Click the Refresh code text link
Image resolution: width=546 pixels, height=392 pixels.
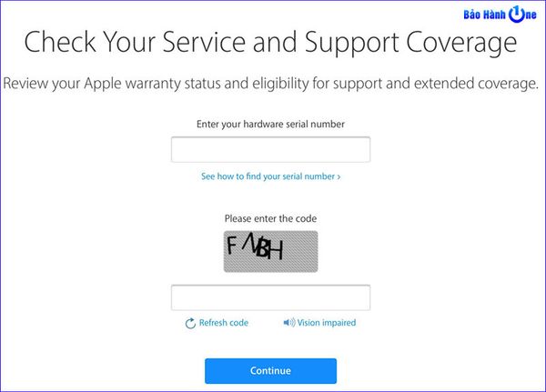pos(223,323)
